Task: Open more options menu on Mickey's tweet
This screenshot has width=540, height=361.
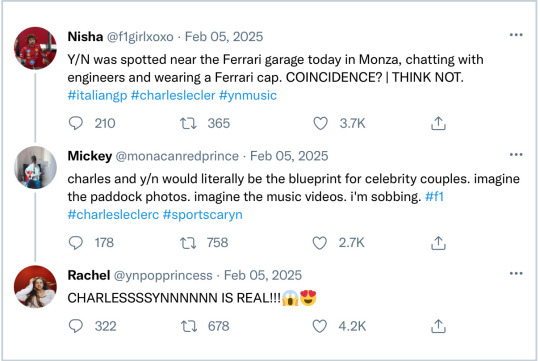Action: click(x=516, y=154)
